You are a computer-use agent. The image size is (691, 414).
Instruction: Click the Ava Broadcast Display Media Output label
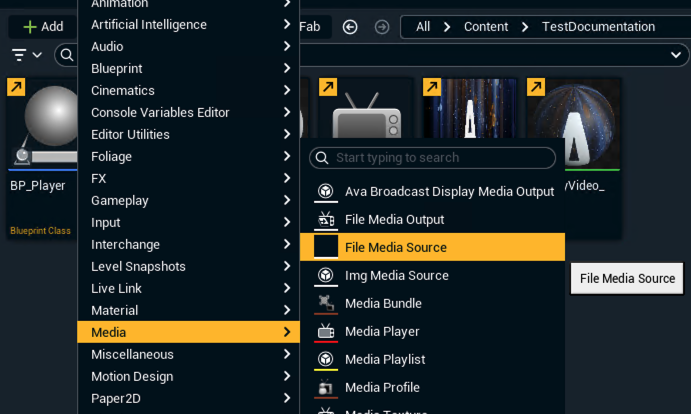(x=449, y=192)
